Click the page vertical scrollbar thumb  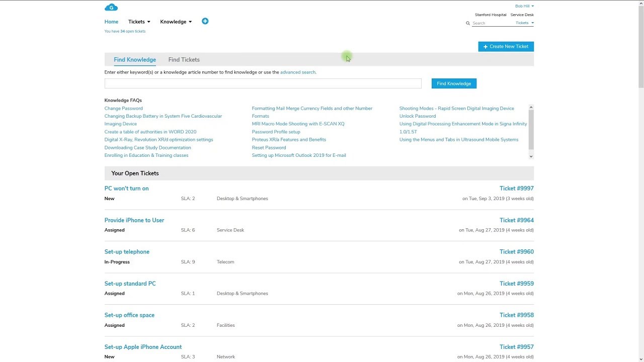(640, 46)
